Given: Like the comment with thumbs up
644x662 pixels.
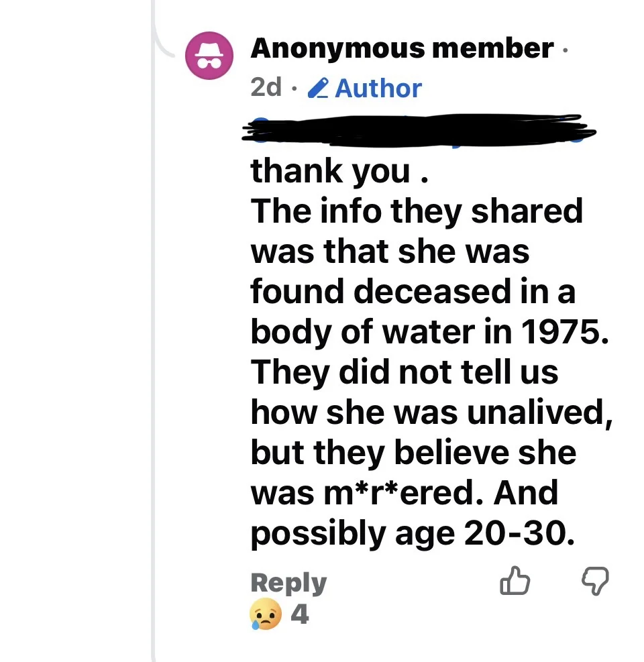Looking at the screenshot, I should pos(515,582).
